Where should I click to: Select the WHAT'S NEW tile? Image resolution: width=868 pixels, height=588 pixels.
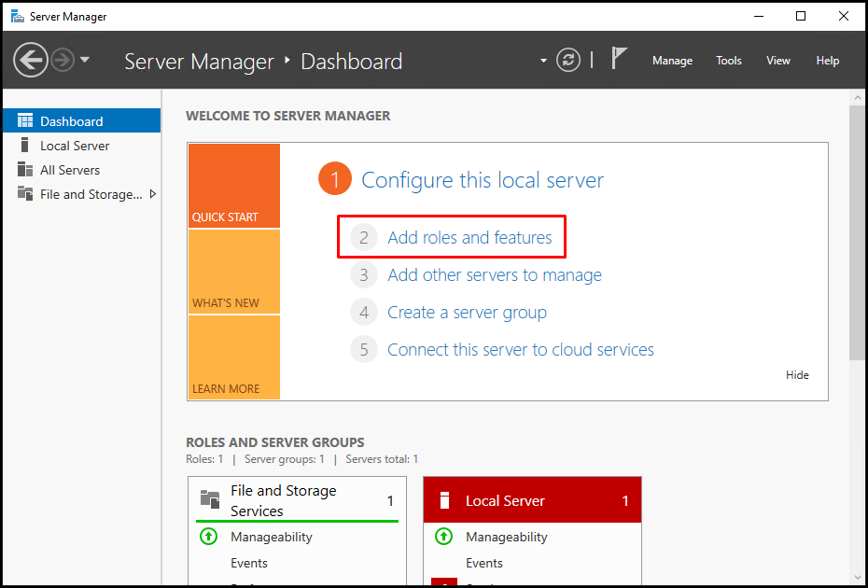[233, 272]
